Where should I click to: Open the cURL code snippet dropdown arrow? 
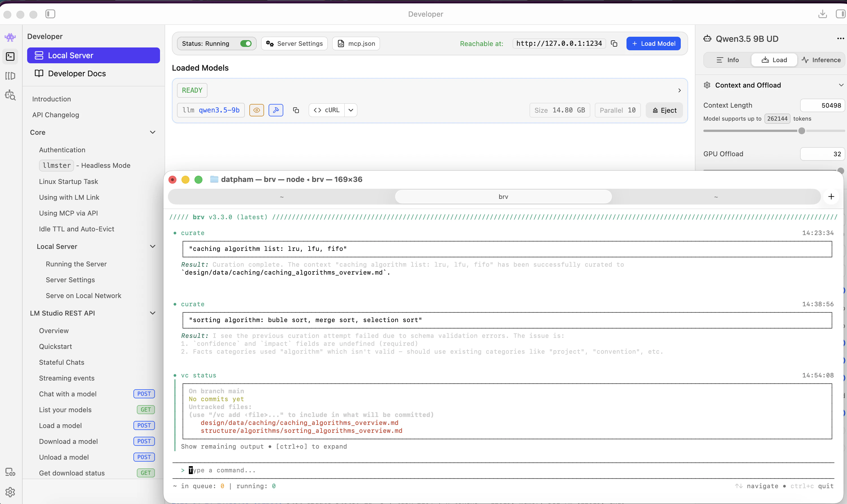[x=351, y=110]
